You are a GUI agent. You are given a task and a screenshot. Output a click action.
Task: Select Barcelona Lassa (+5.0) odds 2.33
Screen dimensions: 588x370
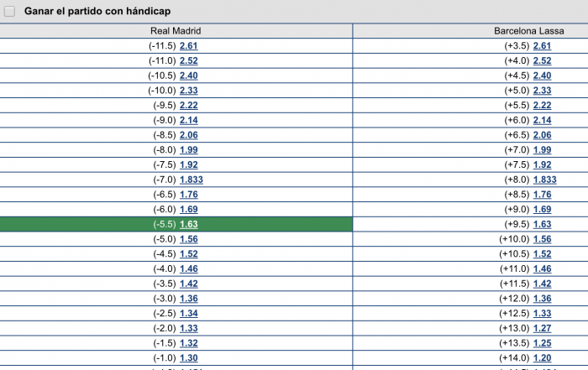coord(543,91)
